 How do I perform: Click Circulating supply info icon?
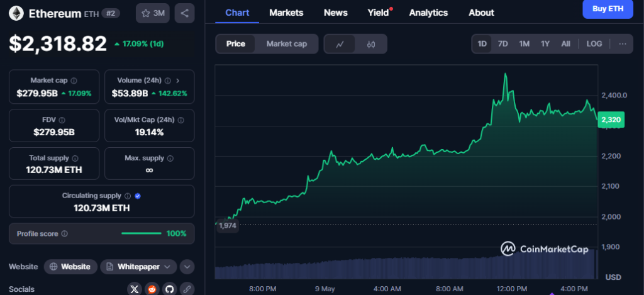pyautogui.click(x=127, y=196)
